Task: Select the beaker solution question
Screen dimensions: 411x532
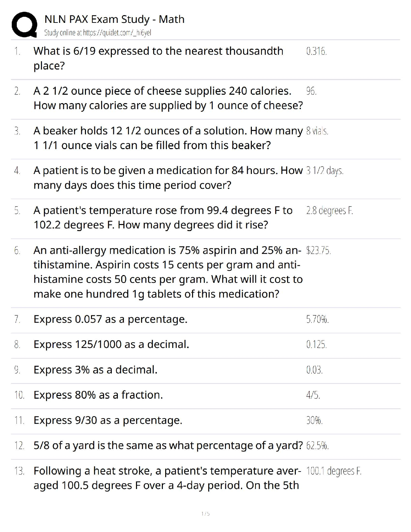Action: tap(168, 138)
